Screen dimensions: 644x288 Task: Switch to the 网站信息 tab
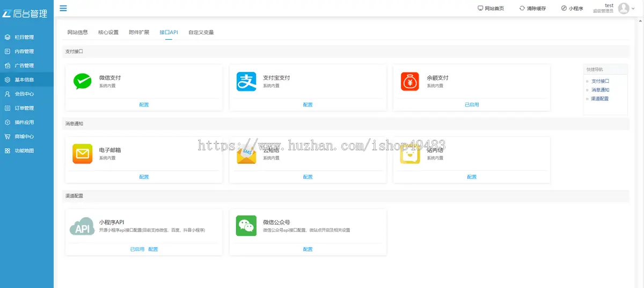tap(78, 32)
